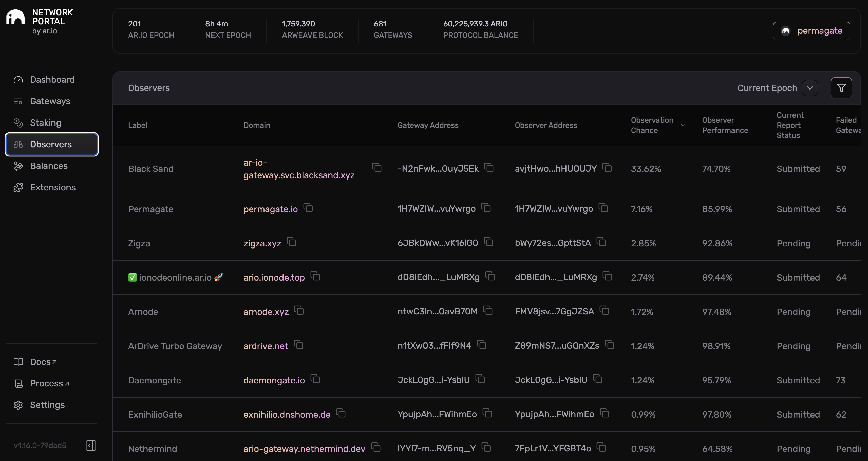Screen dimensions: 868x461
Task: Copy Zigza observer address bWy72es
Action: click(601, 242)
